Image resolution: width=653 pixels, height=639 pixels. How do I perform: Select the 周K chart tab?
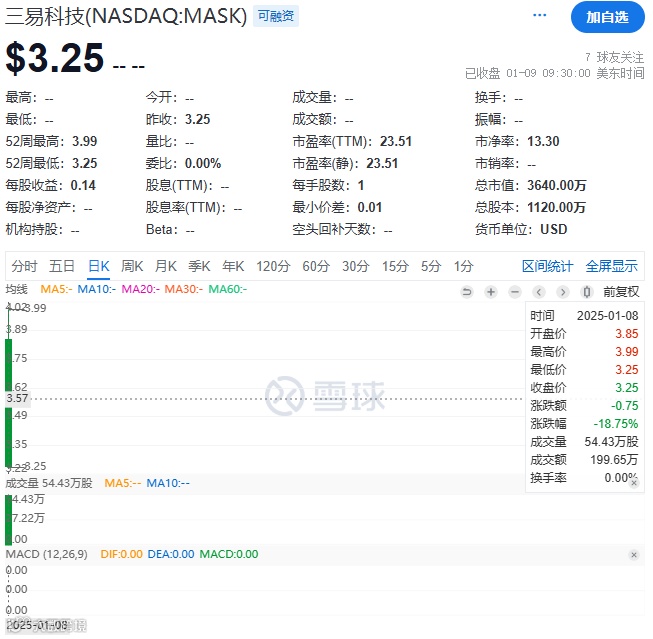132,266
